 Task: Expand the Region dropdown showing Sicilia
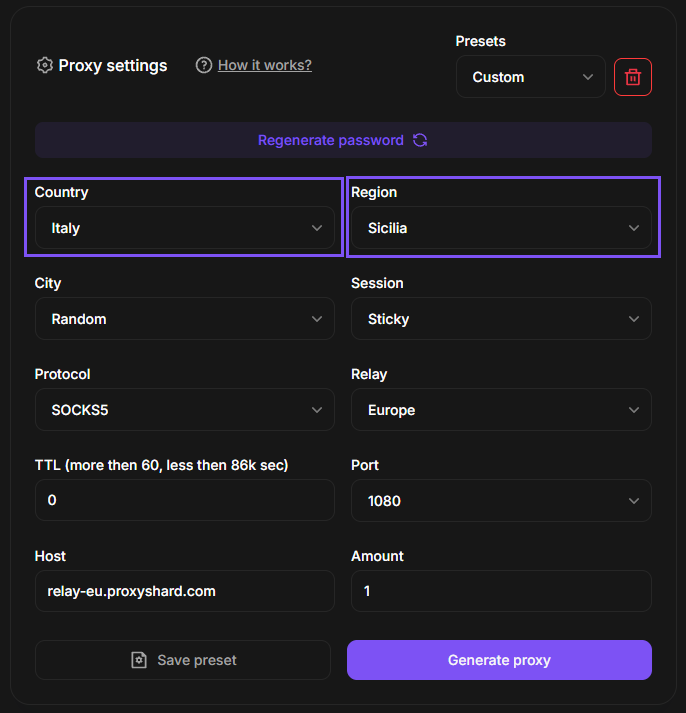tap(501, 228)
